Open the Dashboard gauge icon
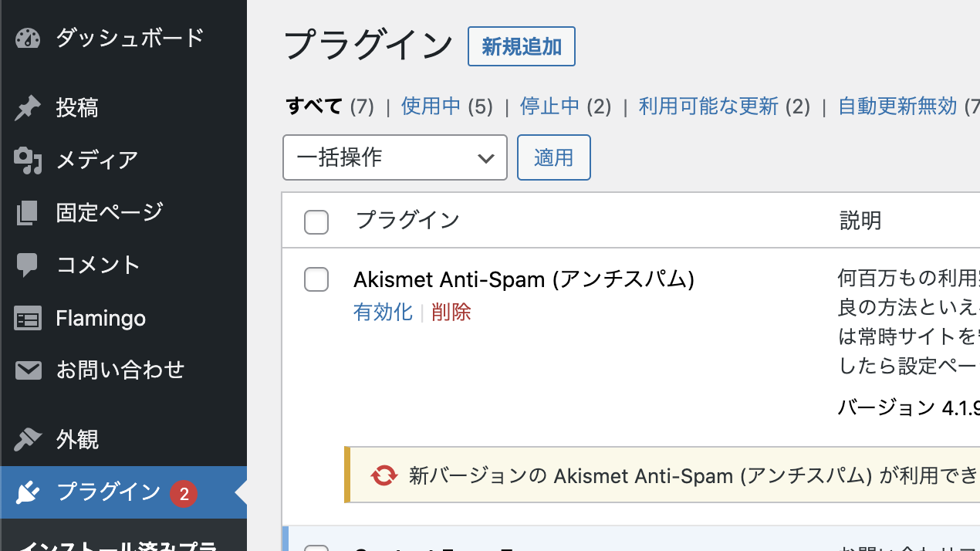This screenshot has width=980, height=551. (x=28, y=39)
